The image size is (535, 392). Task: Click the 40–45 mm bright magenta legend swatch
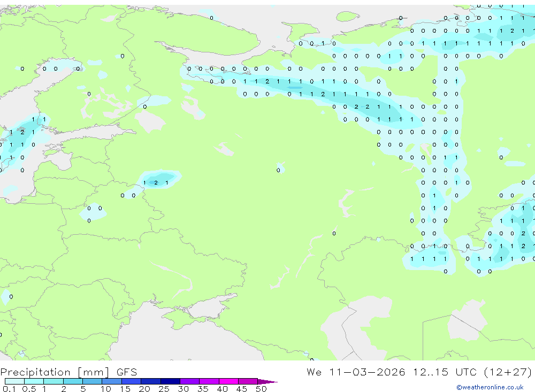[228, 381]
